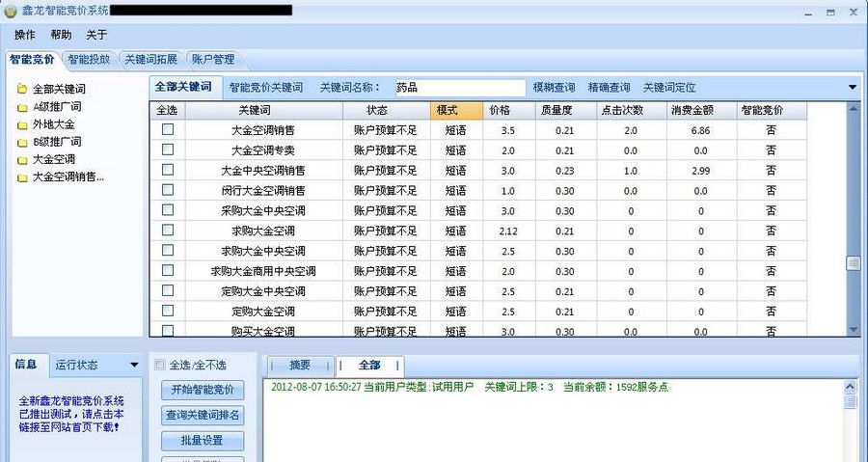Check the box for 大金空调专卖 row
868x462 pixels.
coord(168,149)
